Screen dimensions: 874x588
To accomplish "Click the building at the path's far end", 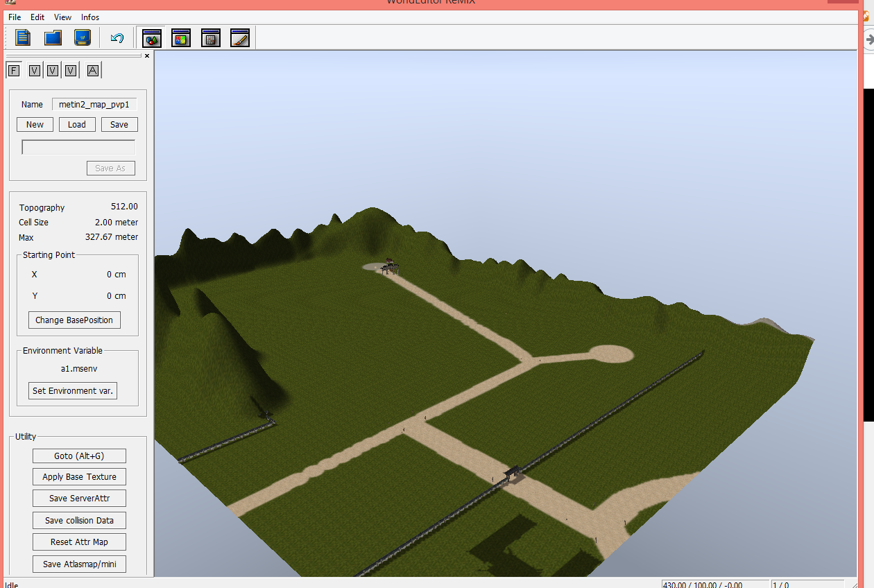I will pyautogui.click(x=389, y=266).
